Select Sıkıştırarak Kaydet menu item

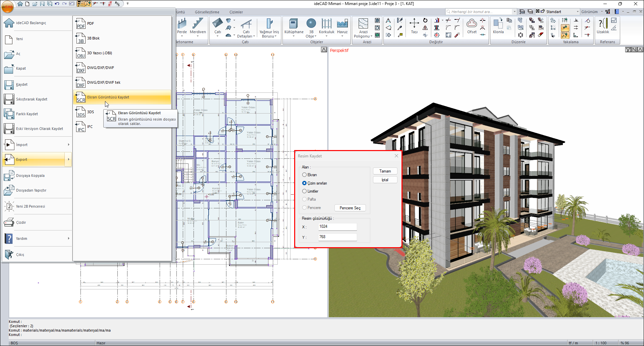point(37,99)
